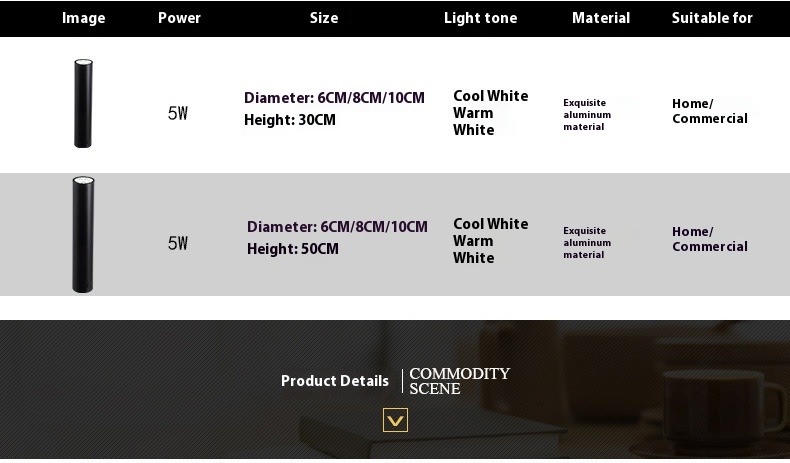Click the 50CM black lamp image
This screenshot has width=790, height=463.
[x=83, y=235]
